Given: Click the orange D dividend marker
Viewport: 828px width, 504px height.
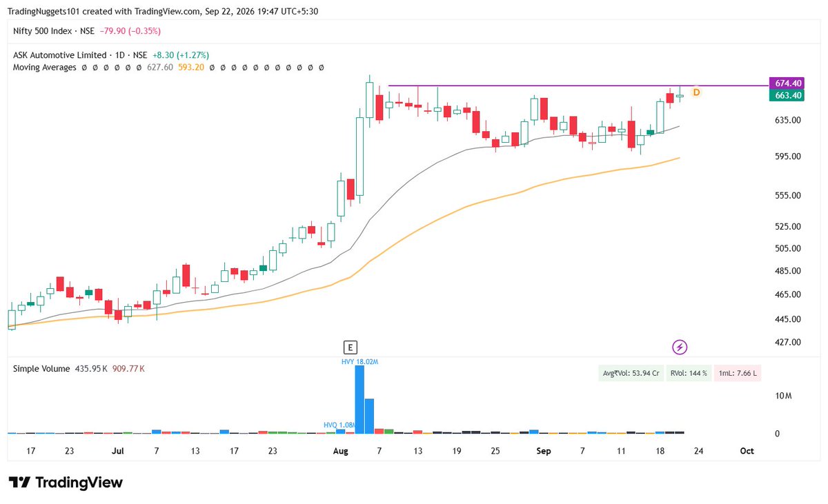Looking at the screenshot, I should coord(696,92).
